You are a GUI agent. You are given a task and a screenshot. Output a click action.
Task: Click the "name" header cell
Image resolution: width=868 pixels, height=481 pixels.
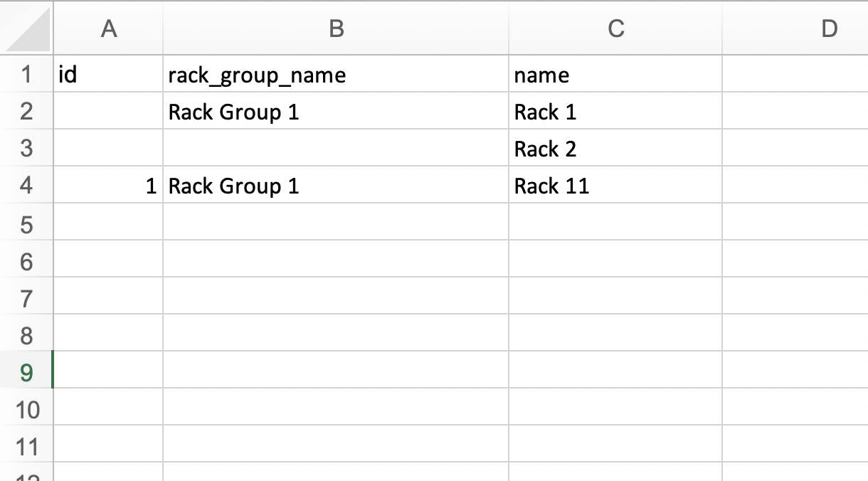[x=615, y=74]
